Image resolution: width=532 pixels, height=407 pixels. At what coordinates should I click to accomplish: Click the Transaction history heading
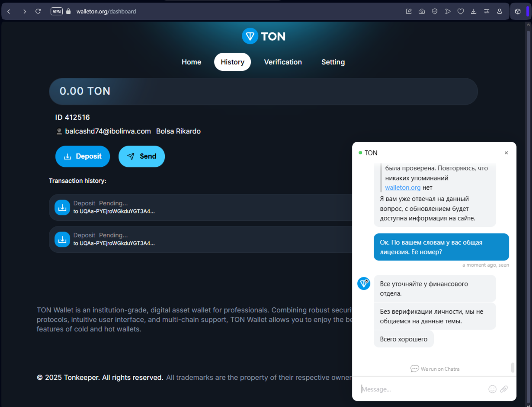click(x=77, y=181)
